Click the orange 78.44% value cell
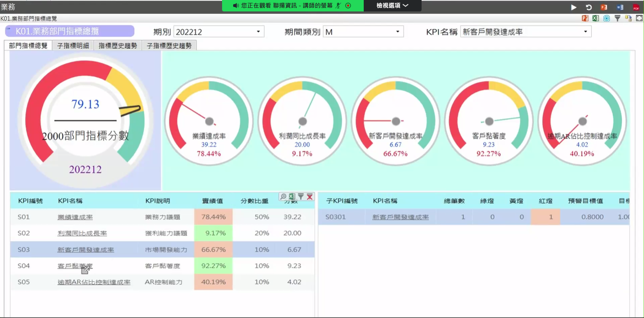This screenshot has height=318, width=644. point(213,217)
